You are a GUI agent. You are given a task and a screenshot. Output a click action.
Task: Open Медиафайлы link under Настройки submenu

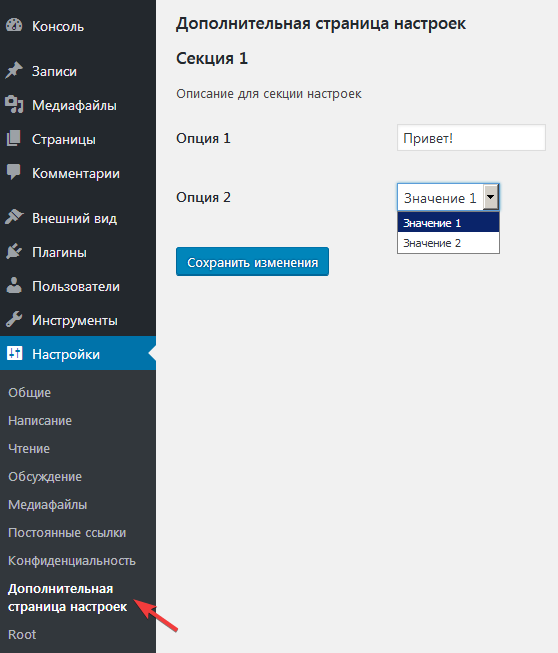(47, 505)
